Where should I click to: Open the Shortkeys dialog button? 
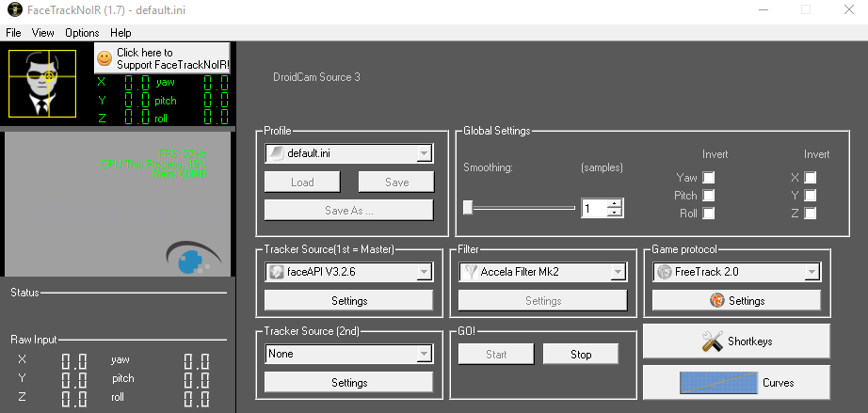pos(737,342)
